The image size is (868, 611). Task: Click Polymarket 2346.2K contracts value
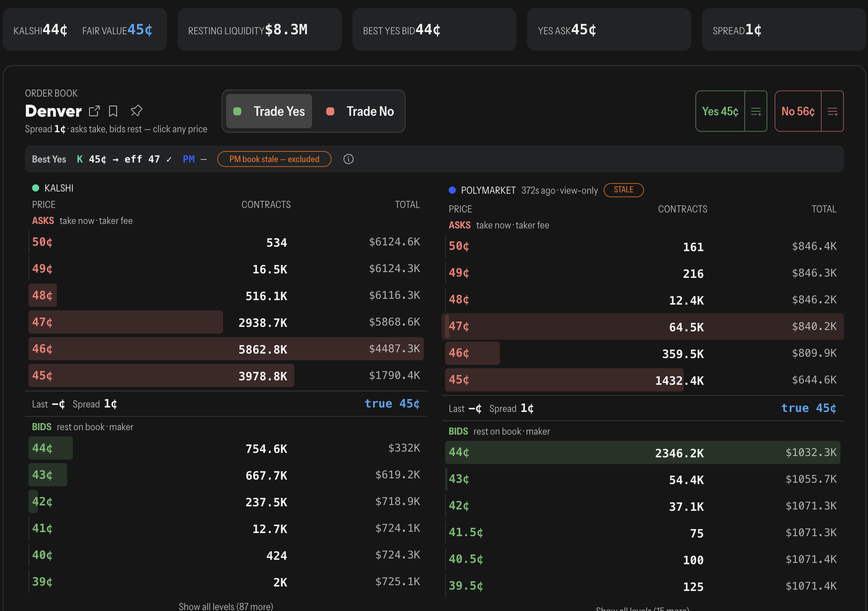click(x=679, y=453)
